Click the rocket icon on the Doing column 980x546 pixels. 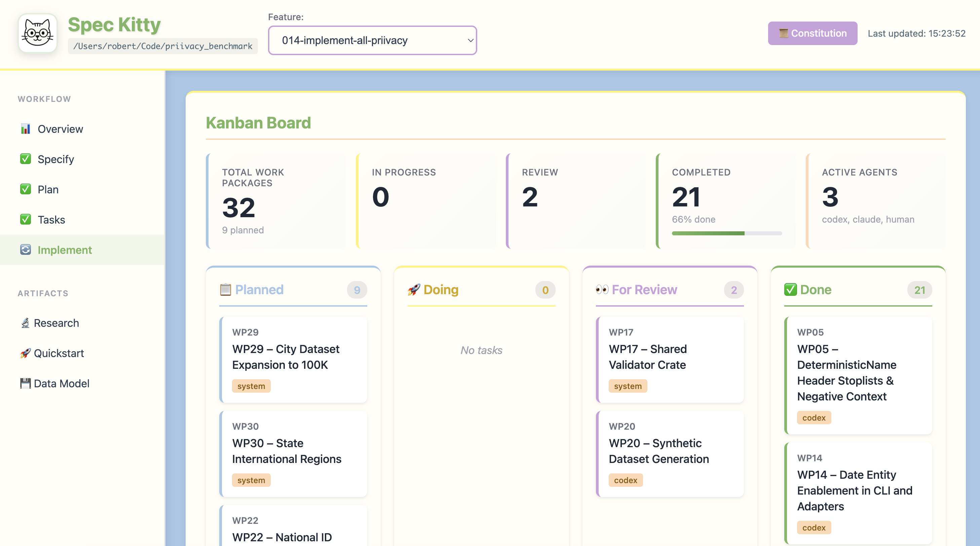[x=415, y=289]
